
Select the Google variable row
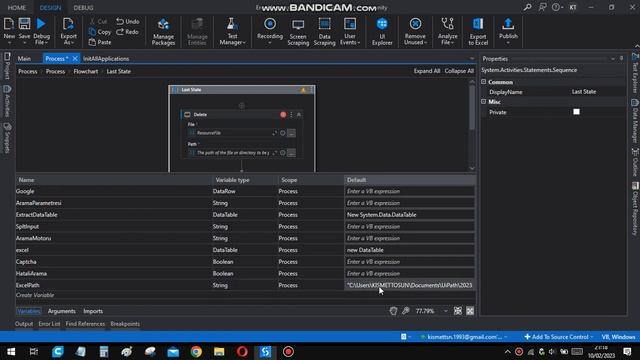point(245,191)
